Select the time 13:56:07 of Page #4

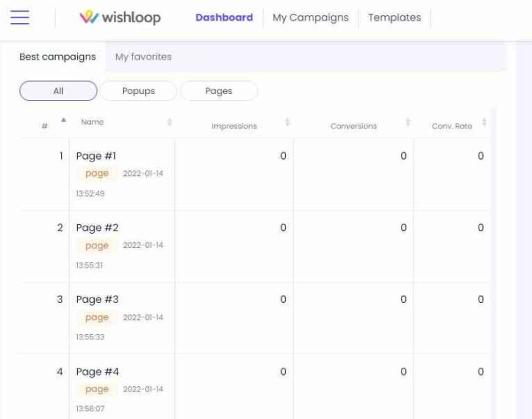[x=90, y=408]
